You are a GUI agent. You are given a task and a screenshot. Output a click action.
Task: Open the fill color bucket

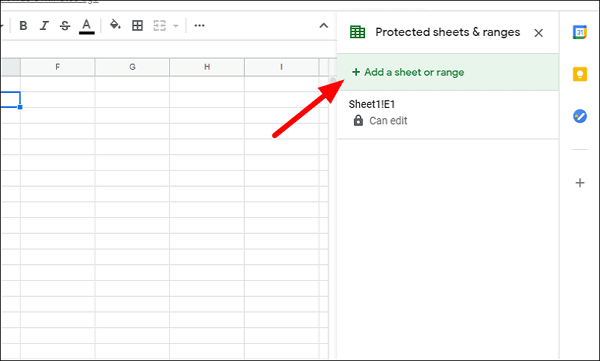115,25
